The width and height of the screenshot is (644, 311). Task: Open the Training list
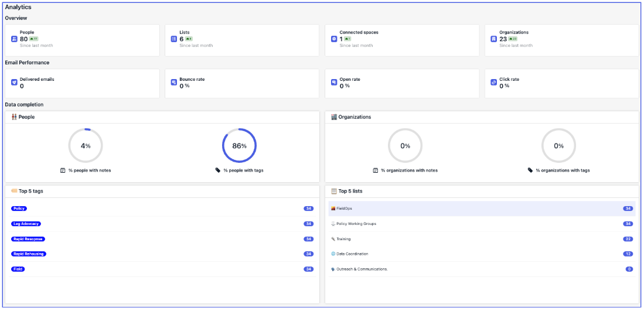tap(343, 239)
